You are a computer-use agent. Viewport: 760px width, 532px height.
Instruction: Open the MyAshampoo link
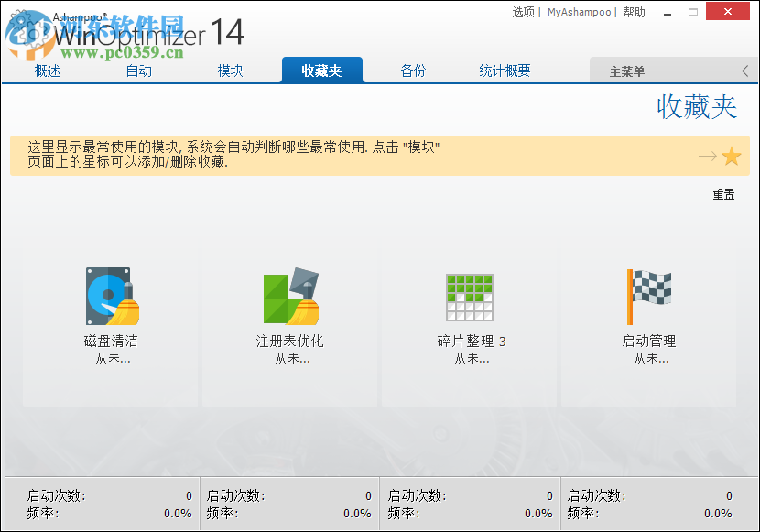(x=580, y=12)
